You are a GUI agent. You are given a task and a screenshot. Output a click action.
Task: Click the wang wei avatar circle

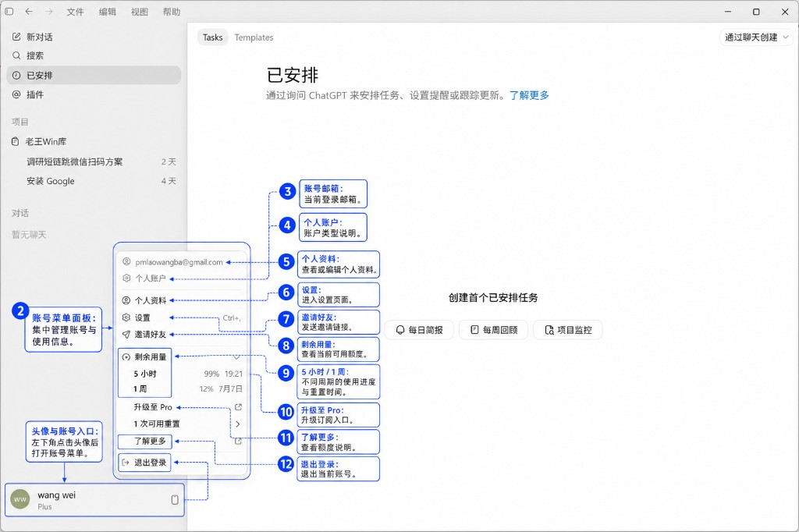pyautogui.click(x=20, y=499)
